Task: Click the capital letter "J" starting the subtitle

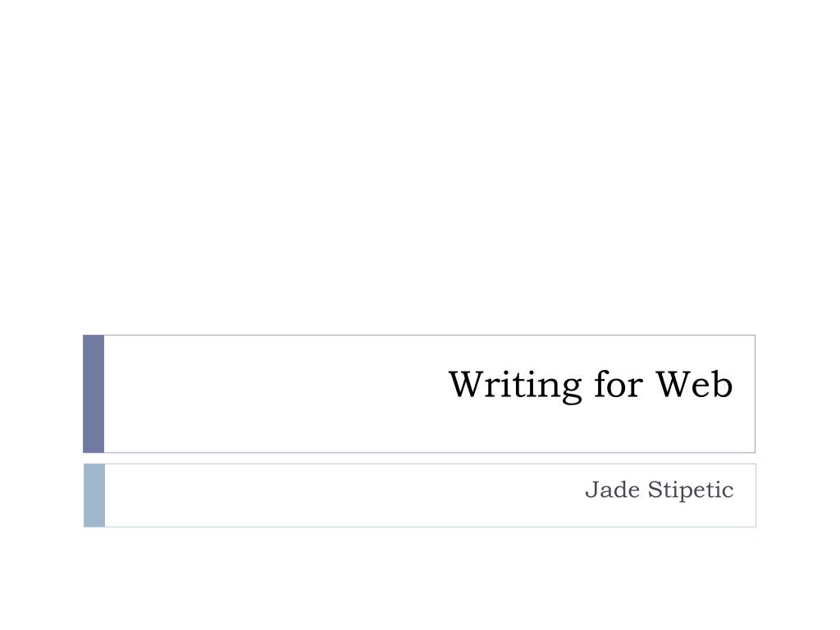Action: coord(591,491)
